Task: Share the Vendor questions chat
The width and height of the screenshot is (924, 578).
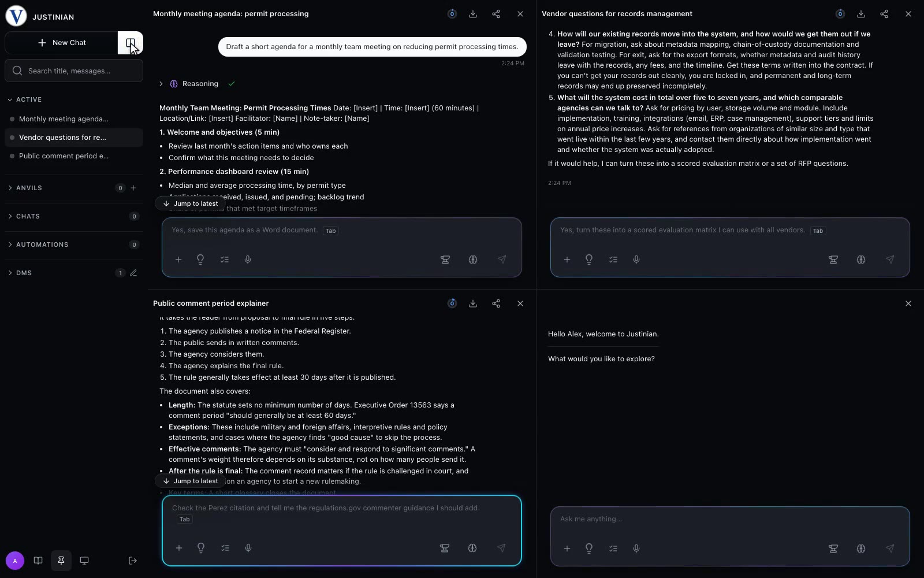Action: [884, 14]
